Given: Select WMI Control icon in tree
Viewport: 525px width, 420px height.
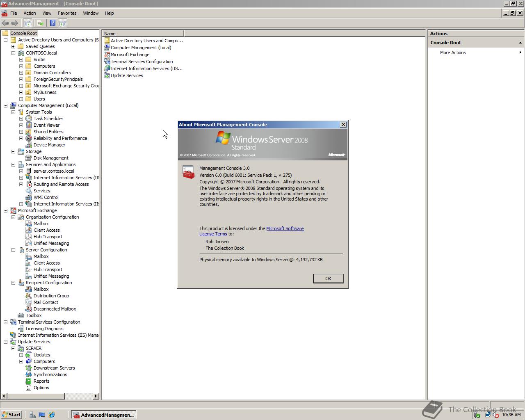Looking at the screenshot, I should 29,197.
